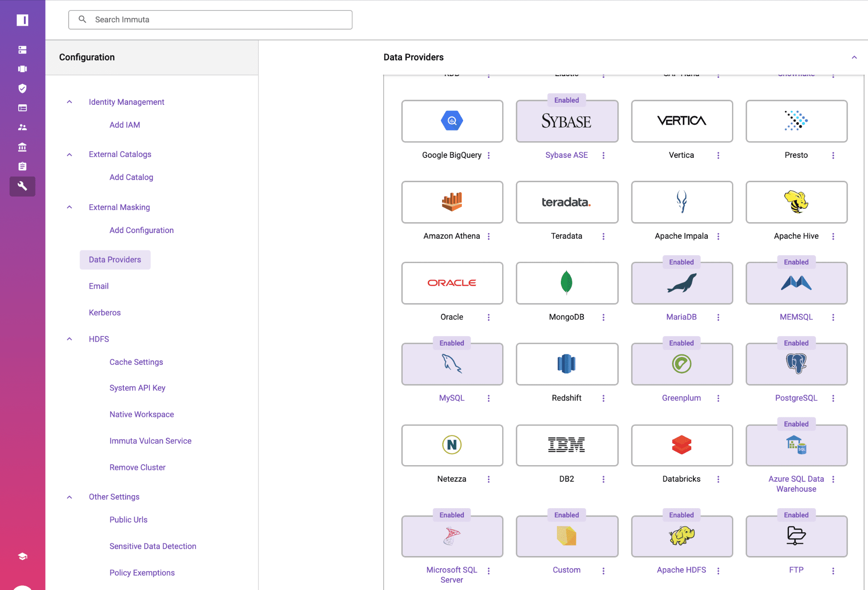Open Policy Exemptions settings
Screen dimensions: 868x590
[x=142, y=573]
